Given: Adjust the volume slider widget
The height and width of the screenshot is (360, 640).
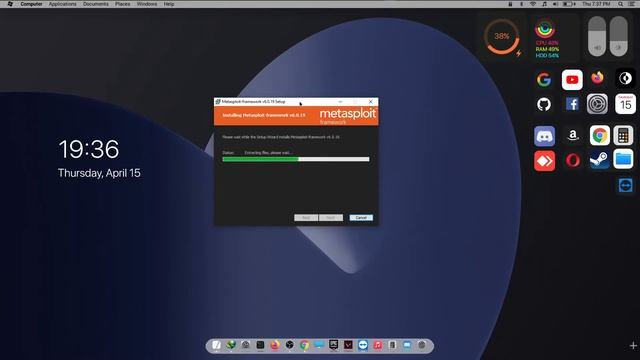Looking at the screenshot, I should click(x=597, y=36).
